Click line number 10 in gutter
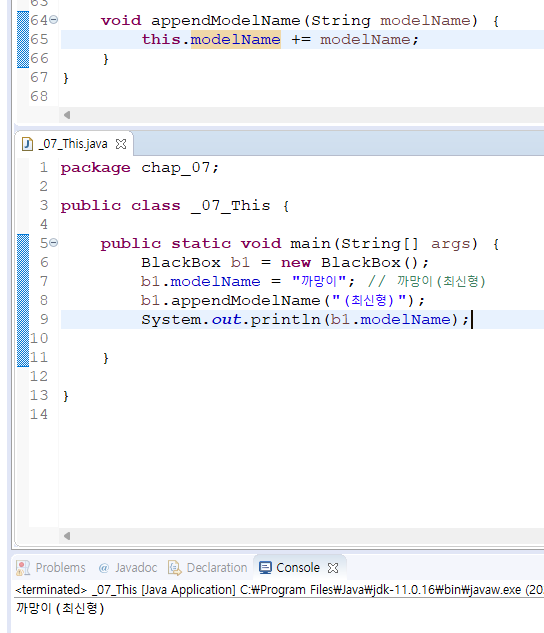Image resolution: width=544 pixels, height=633 pixels. (x=39, y=338)
